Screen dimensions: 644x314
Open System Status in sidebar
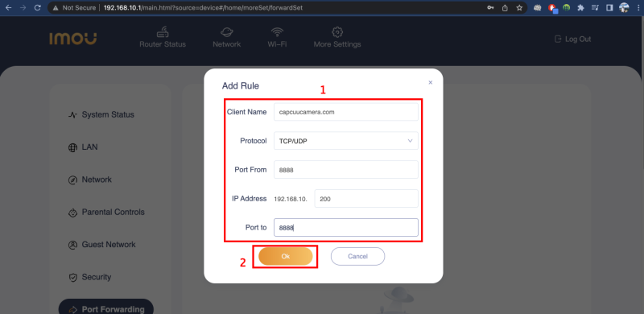tap(101, 114)
